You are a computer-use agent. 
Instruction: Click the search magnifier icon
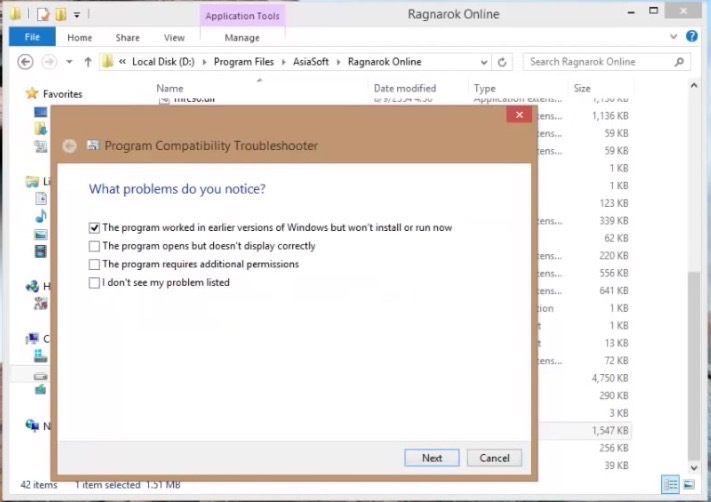[x=679, y=62]
